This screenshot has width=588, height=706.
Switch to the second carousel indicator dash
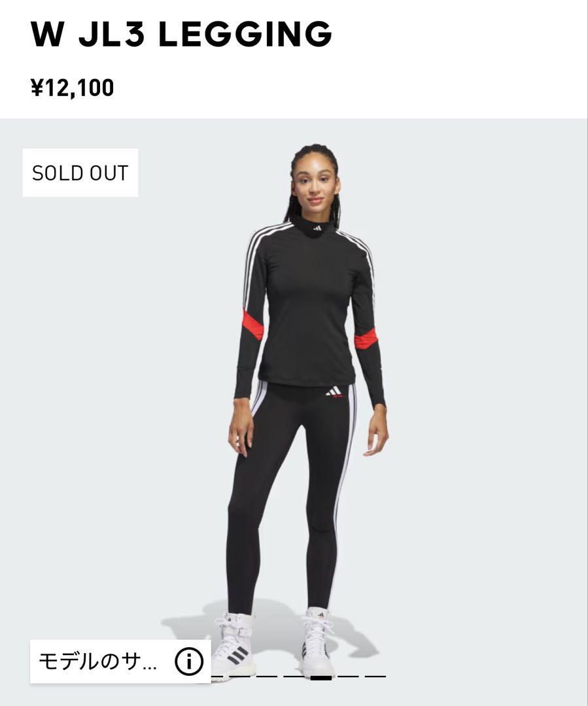(240, 677)
